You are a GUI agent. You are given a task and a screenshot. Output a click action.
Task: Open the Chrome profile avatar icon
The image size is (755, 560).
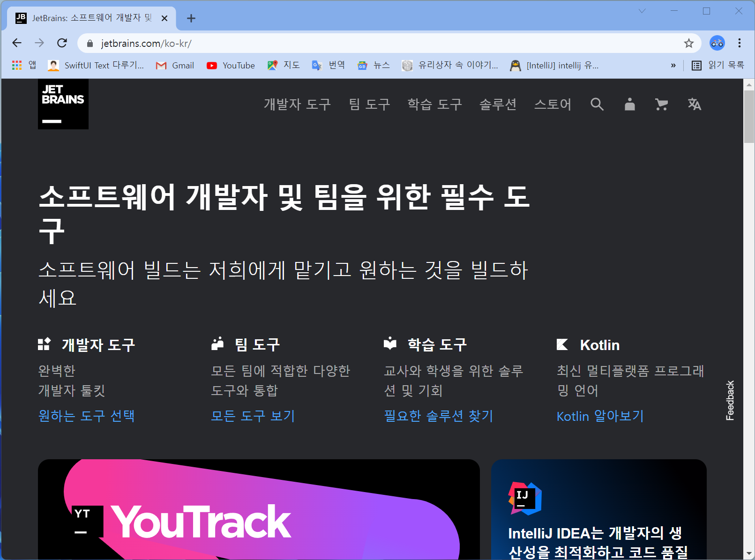point(717,43)
